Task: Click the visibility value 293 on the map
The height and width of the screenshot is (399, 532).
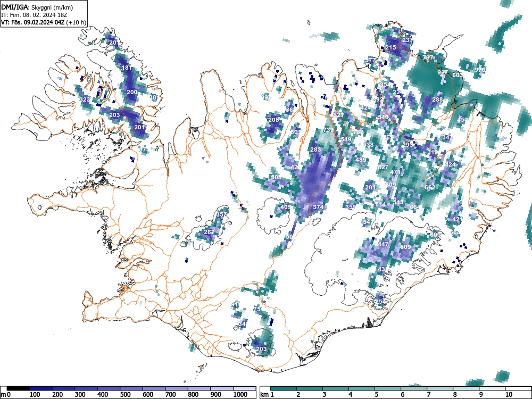Action: [408, 145]
